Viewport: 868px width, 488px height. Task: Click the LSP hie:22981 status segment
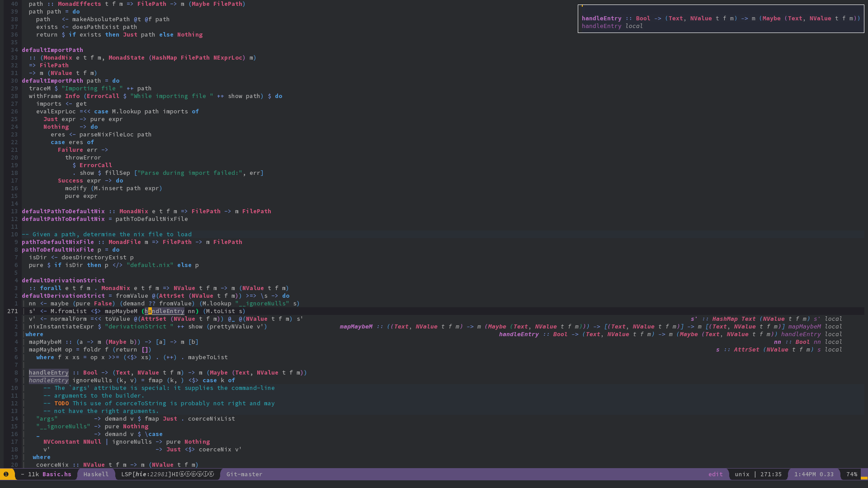(x=146, y=474)
